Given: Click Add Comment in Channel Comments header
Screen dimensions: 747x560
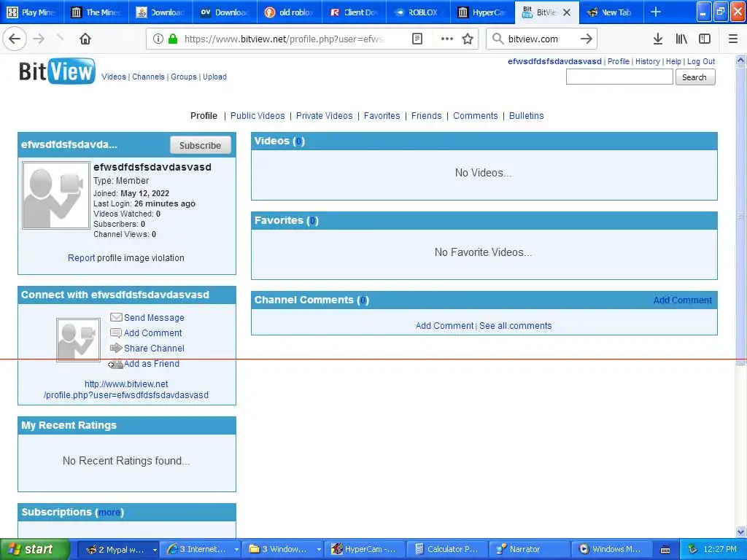Looking at the screenshot, I should (x=682, y=300).
